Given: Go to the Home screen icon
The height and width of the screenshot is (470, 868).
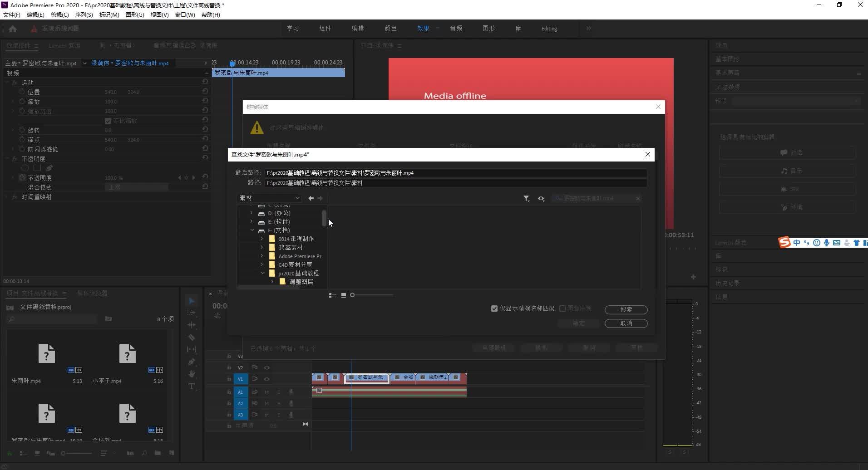Looking at the screenshot, I should (13, 29).
